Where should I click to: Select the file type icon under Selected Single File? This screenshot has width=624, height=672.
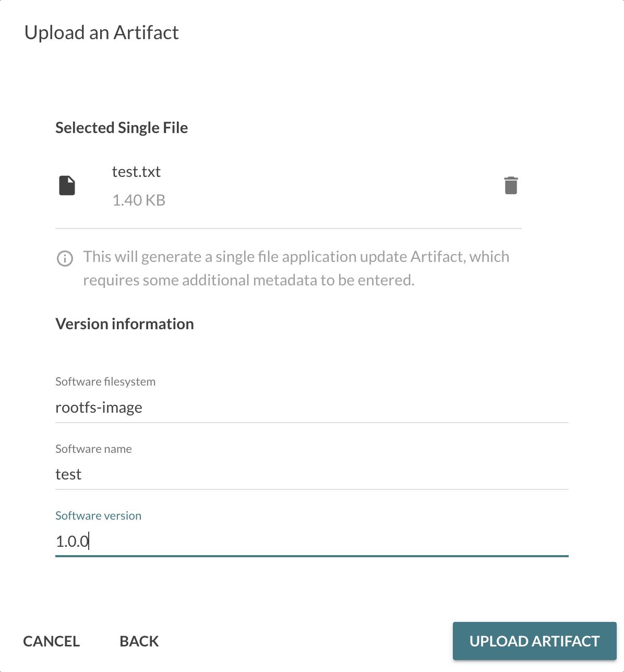pos(67,185)
